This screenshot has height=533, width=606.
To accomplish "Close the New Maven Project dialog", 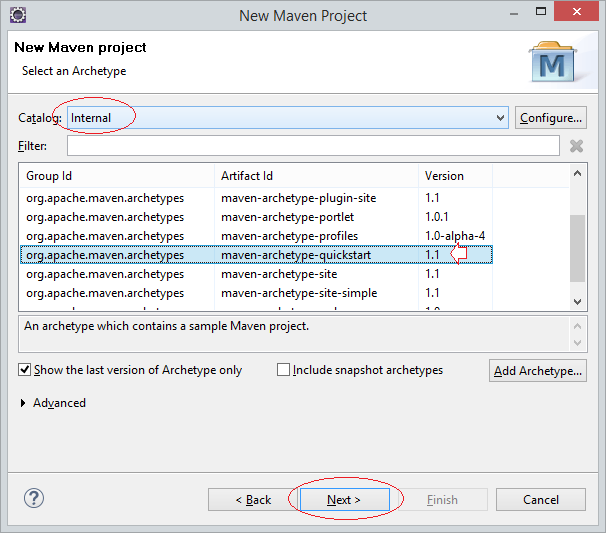I will click(x=576, y=12).
